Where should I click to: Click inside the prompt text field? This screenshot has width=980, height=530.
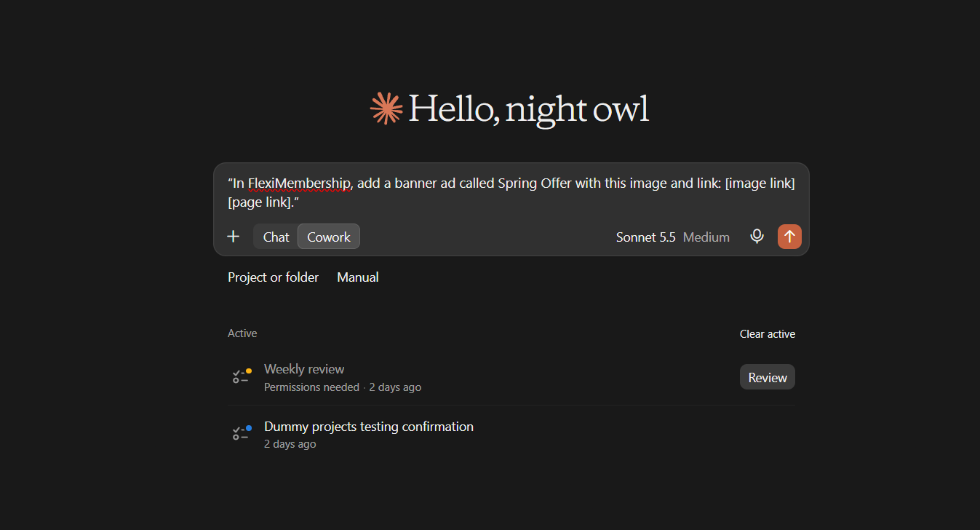pyautogui.click(x=511, y=193)
